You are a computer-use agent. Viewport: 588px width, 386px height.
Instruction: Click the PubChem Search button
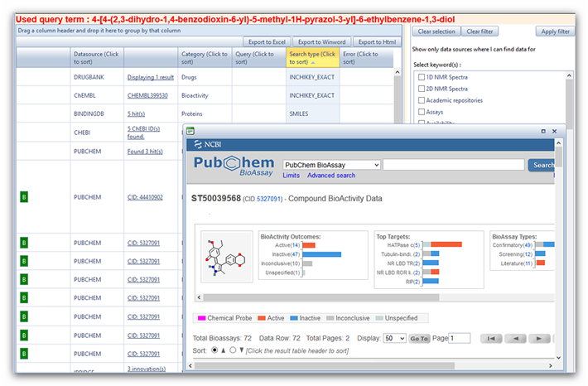542,165
